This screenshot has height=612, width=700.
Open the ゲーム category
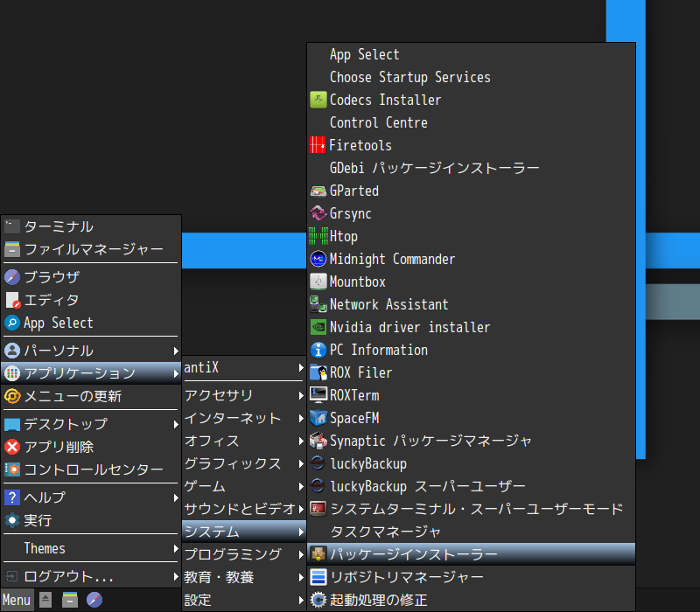pos(244,486)
